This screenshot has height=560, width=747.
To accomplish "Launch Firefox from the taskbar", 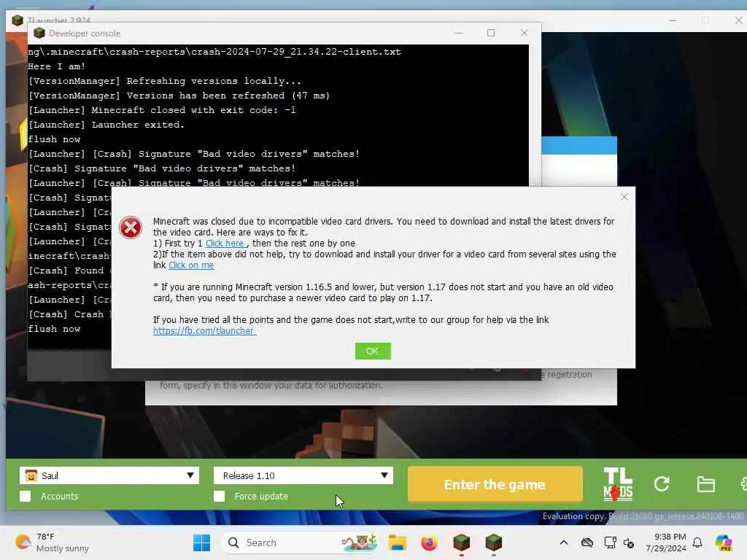I will click(x=429, y=542).
